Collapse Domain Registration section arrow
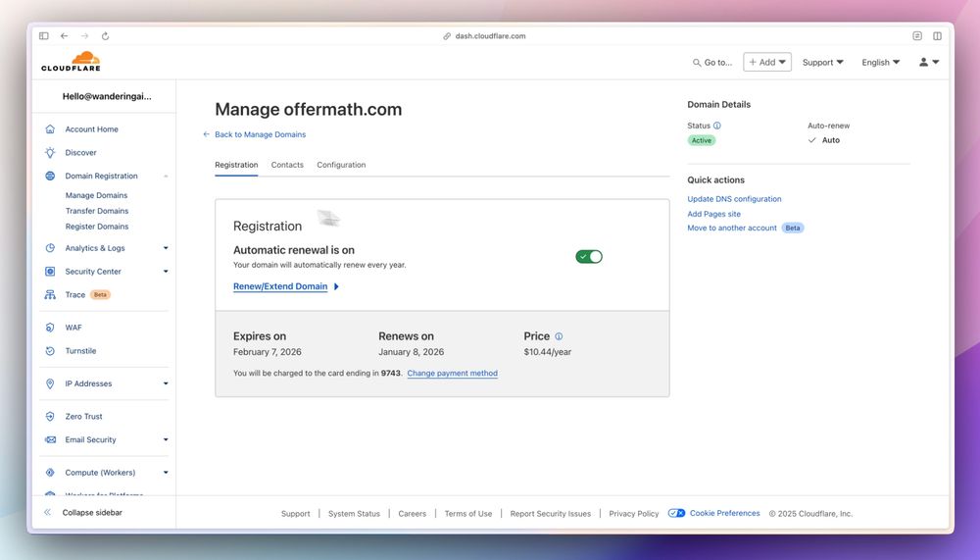Image resolution: width=980 pixels, height=560 pixels. coord(166,176)
